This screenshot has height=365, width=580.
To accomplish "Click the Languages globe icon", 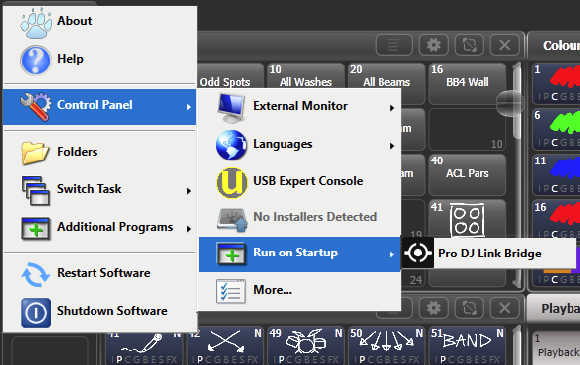I will click(231, 145).
